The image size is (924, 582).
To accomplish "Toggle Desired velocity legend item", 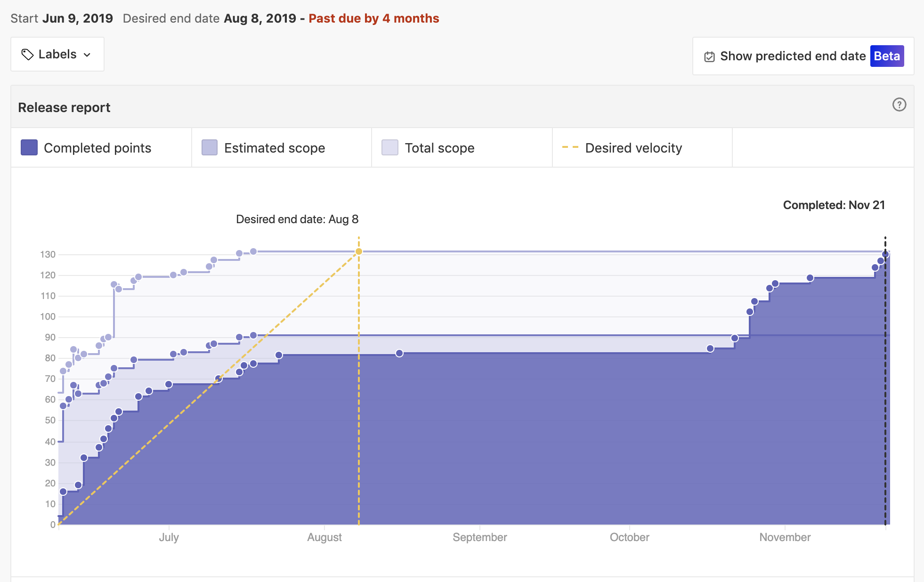I will 633,148.
